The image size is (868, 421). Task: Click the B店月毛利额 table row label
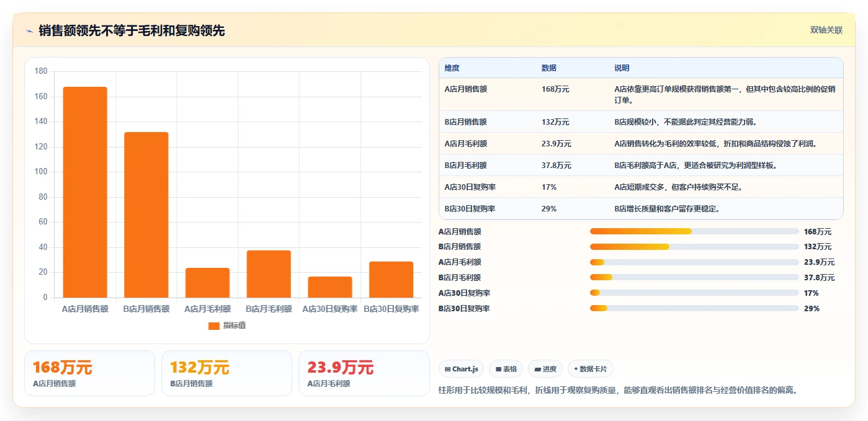(x=466, y=166)
